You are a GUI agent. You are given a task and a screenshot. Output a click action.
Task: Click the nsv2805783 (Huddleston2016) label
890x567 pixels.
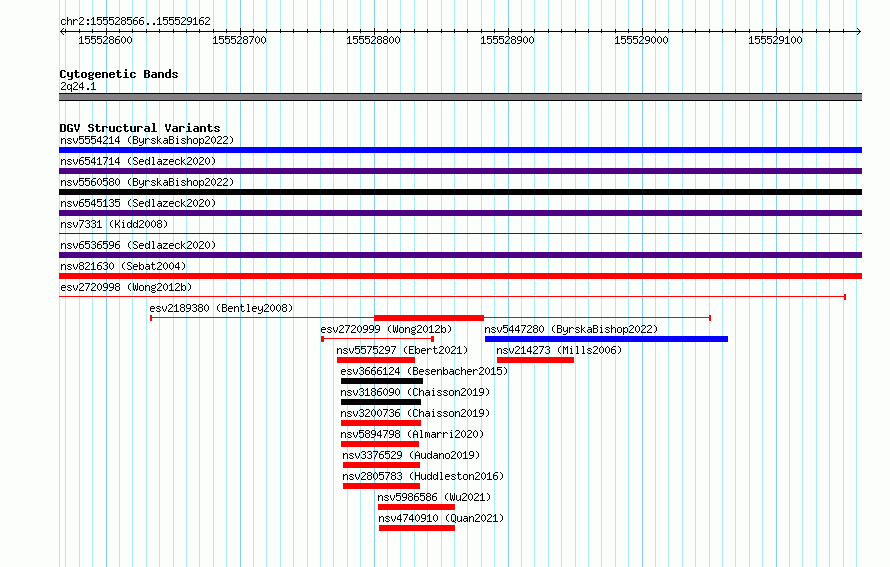click(423, 476)
